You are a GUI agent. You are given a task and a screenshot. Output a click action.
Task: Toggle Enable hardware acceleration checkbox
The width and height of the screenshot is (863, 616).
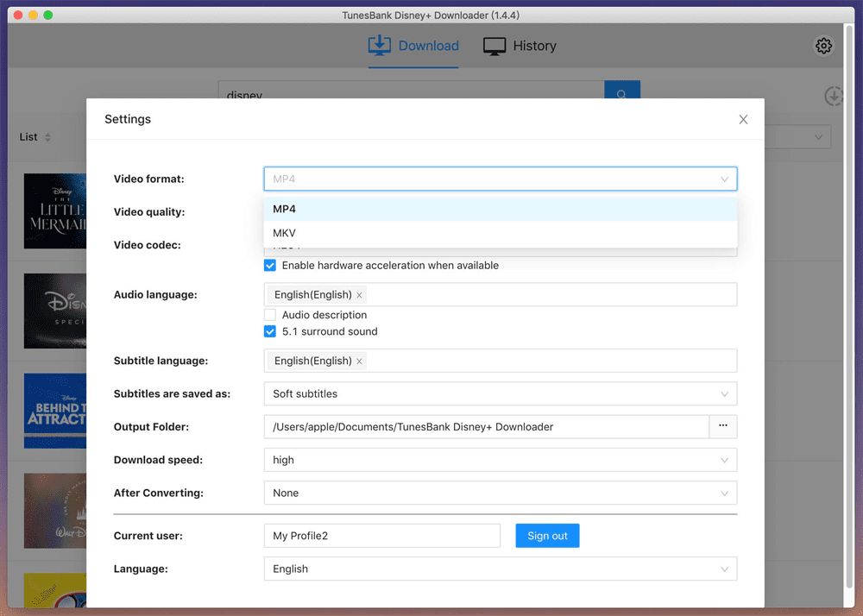(x=269, y=266)
